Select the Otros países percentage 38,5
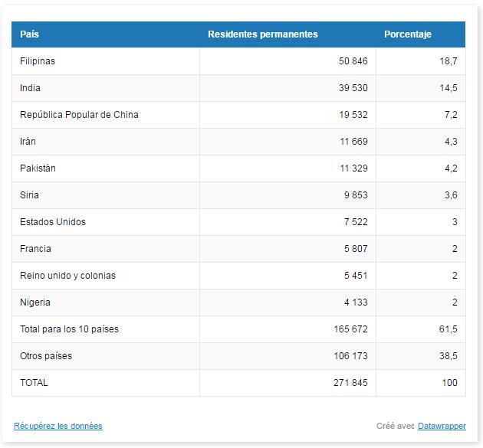Image resolution: width=483 pixels, height=448 pixels. point(449,356)
